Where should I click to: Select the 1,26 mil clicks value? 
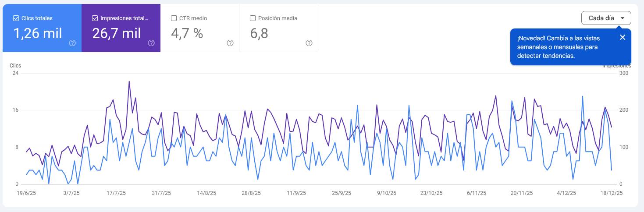[37, 33]
